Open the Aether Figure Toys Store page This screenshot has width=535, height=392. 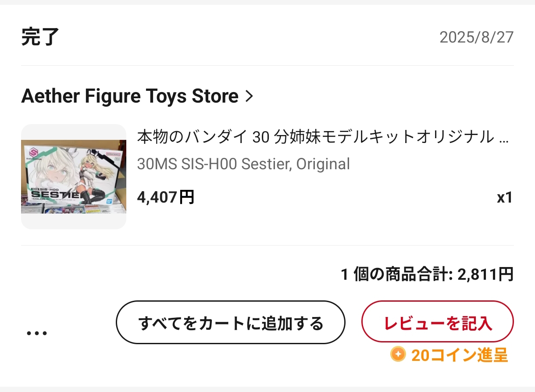[130, 96]
